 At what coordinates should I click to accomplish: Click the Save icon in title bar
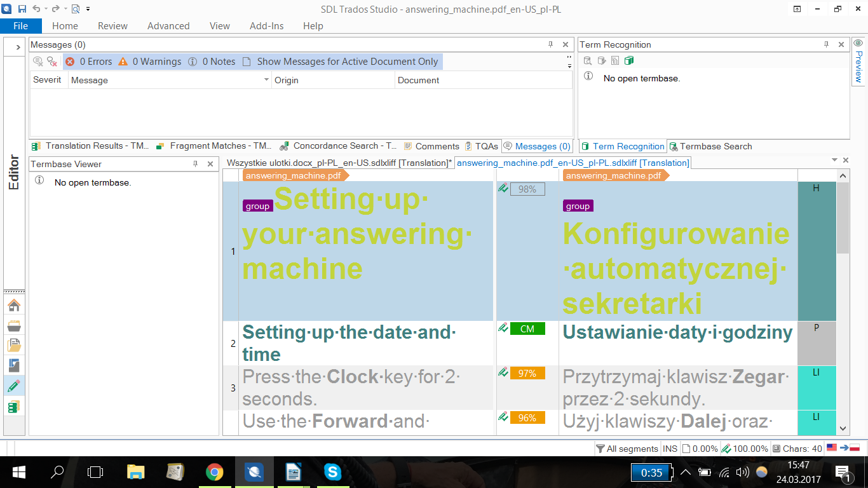point(22,9)
